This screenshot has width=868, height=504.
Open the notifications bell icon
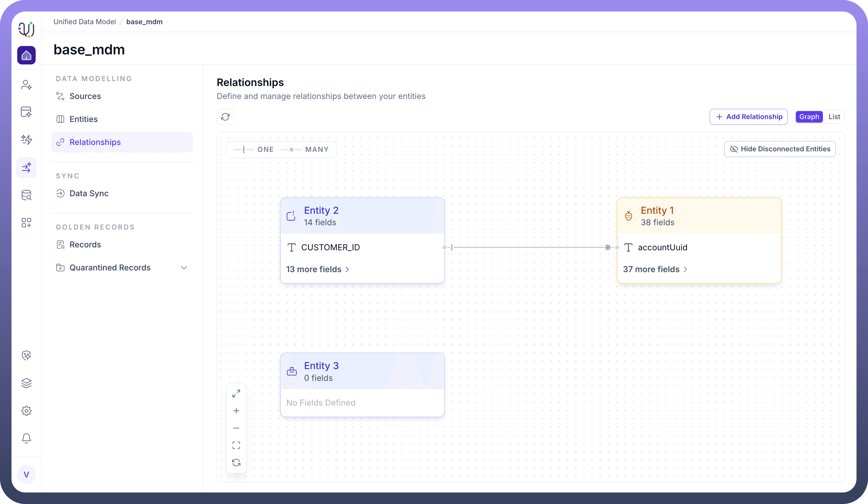click(26, 438)
